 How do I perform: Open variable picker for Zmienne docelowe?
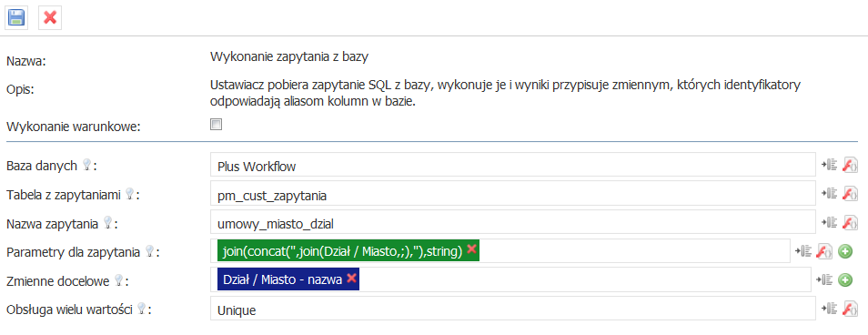(825, 280)
